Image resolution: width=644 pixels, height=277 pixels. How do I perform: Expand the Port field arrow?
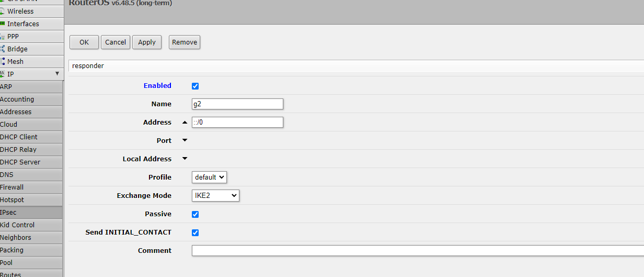185,140
